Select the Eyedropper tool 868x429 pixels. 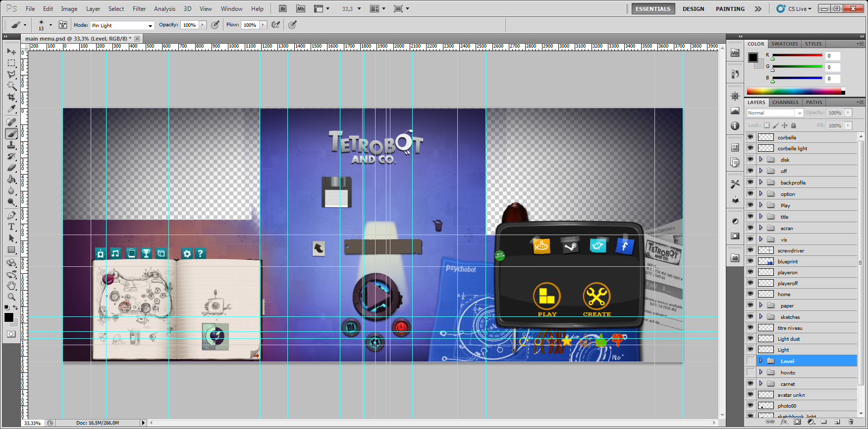(x=11, y=109)
